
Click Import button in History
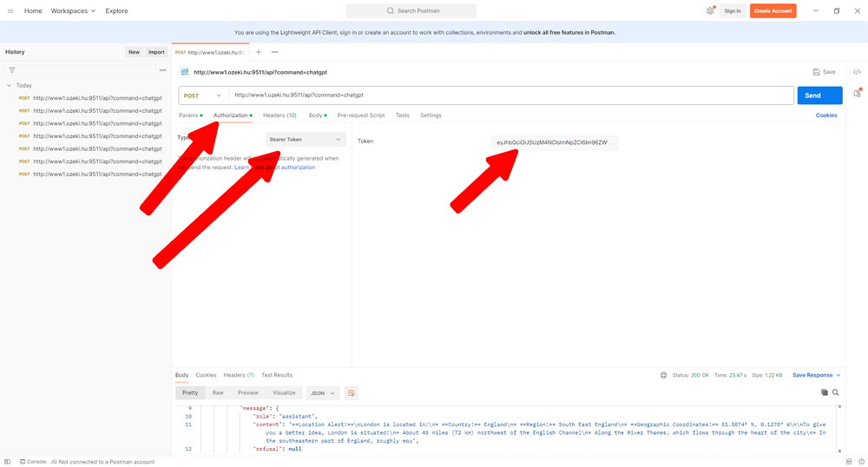pos(156,52)
